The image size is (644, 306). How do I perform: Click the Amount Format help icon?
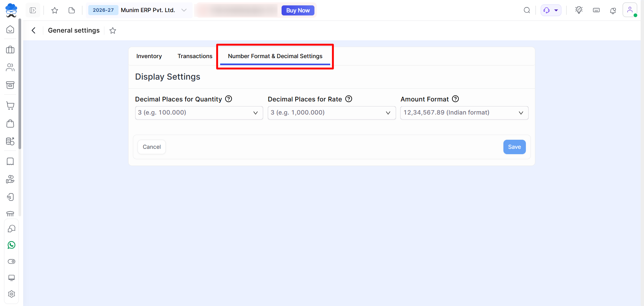455,99
